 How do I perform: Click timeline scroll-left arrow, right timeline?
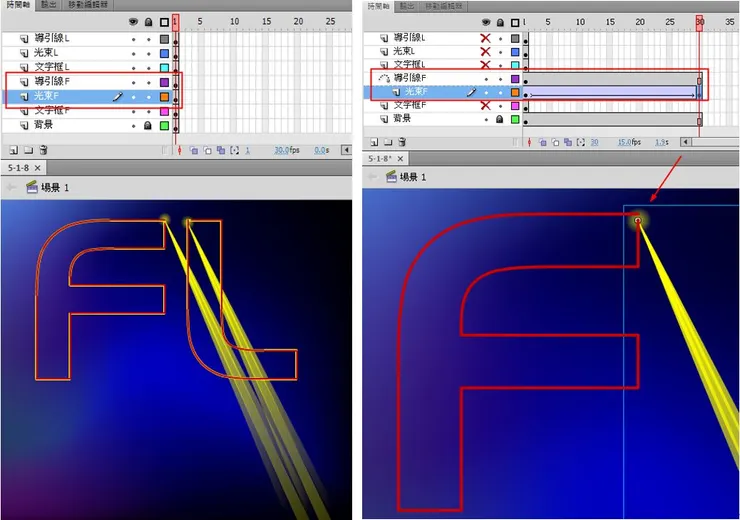(x=686, y=142)
